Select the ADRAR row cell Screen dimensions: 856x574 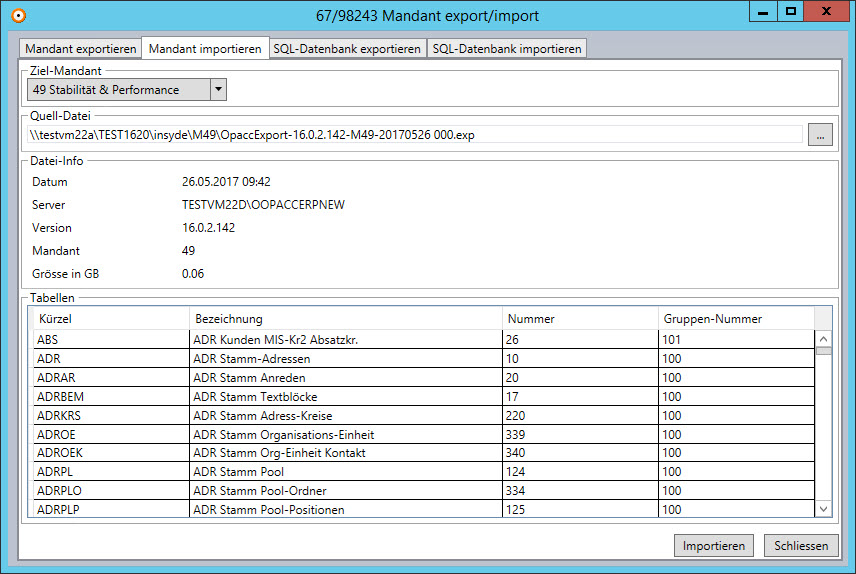111,378
